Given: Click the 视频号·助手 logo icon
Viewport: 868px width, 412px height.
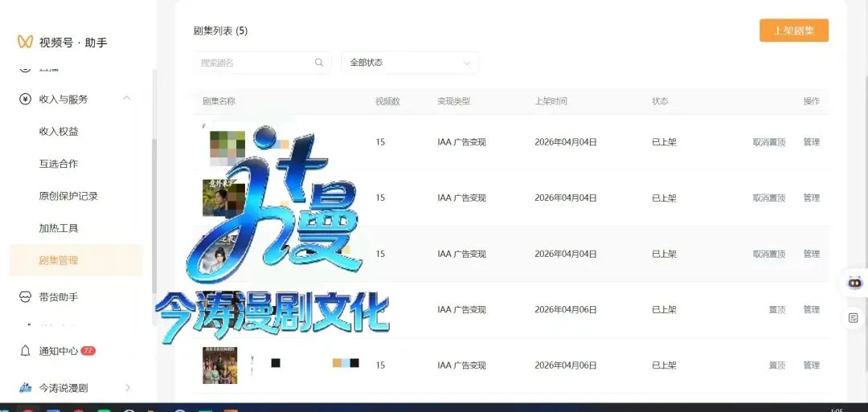Looking at the screenshot, I should pyautogui.click(x=25, y=42).
